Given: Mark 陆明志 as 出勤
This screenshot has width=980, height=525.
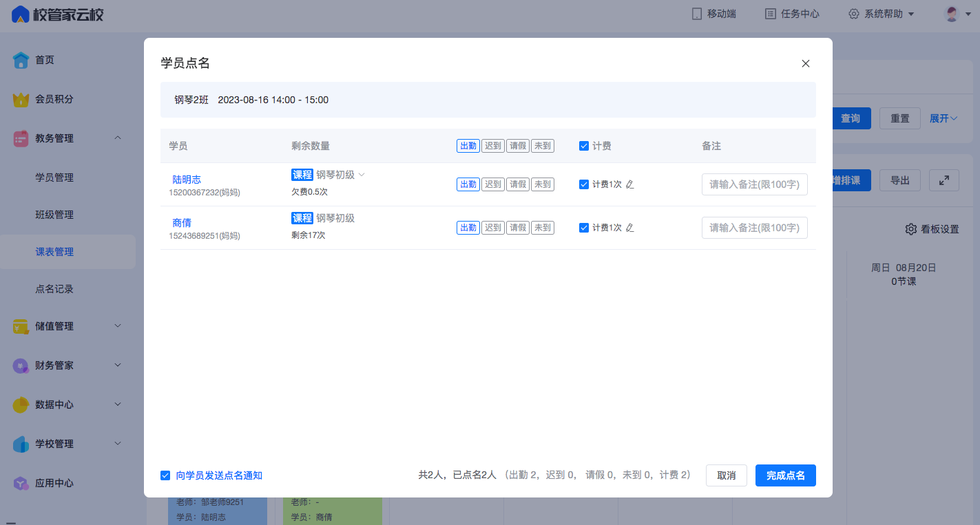Looking at the screenshot, I should pos(468,184).
